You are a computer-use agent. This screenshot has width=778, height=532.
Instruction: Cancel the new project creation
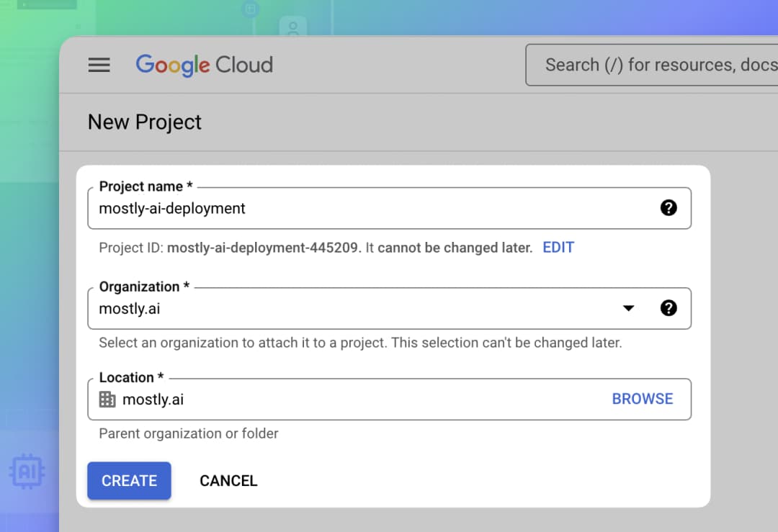(228, 481)
